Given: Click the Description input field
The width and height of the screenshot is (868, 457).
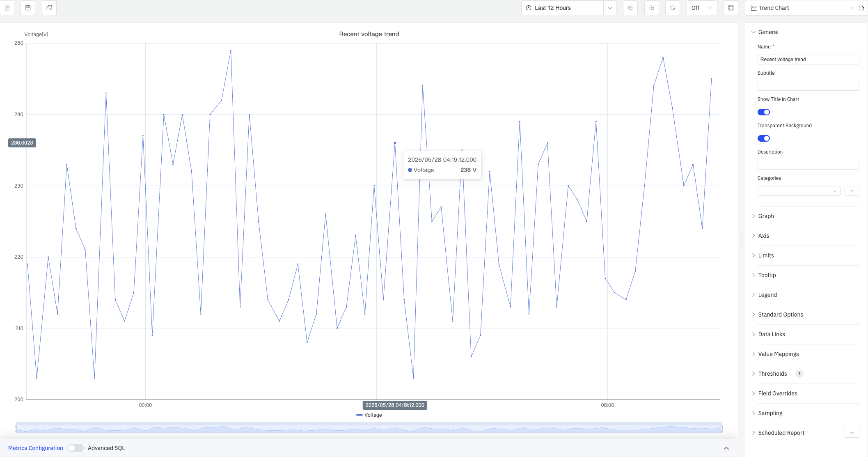Looking at the screenshot, I should point(808,165).
